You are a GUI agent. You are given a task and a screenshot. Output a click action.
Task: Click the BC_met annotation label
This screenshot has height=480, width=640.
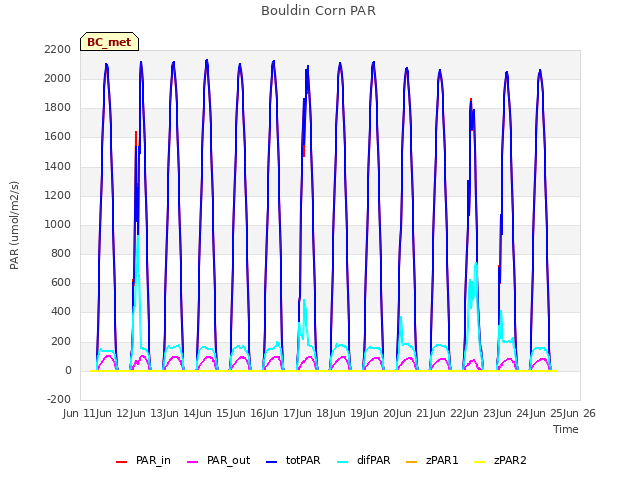point(109,42)
